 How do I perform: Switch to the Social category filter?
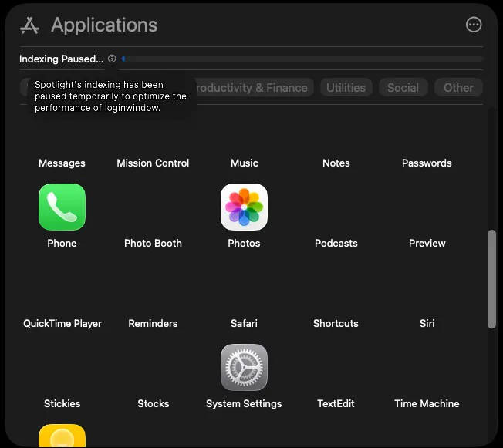point(403,88)
